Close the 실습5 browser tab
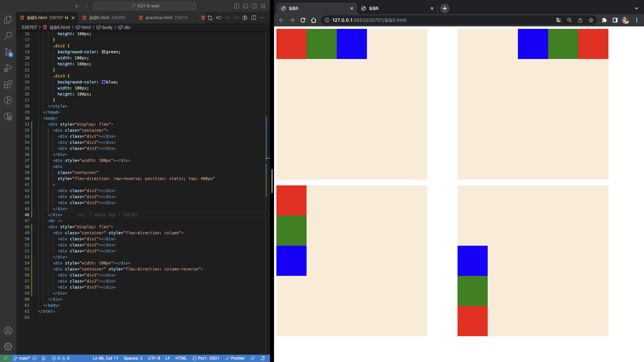This screenshot has height=362, width=644. [x=352, y=8]
